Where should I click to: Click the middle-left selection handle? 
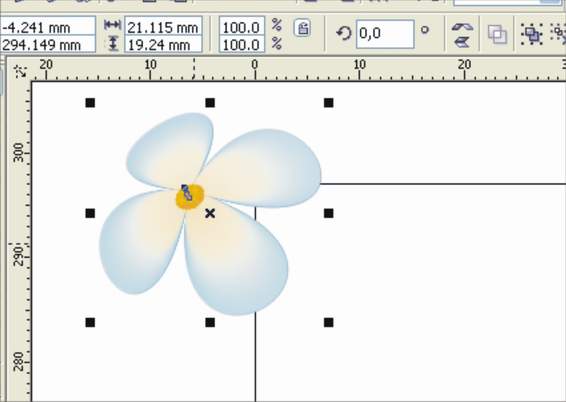click(90, 214)
